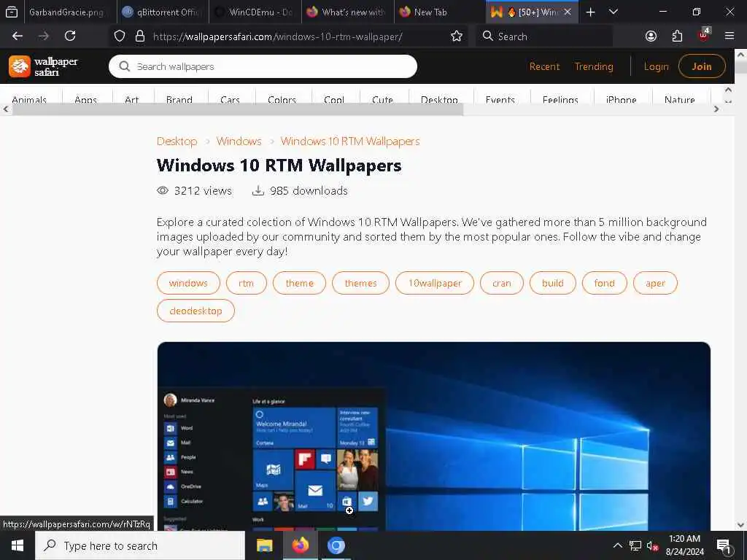Switch to the qBittorrent Official tab
This screenshot has width=747, height=560.
coord(162,12)
